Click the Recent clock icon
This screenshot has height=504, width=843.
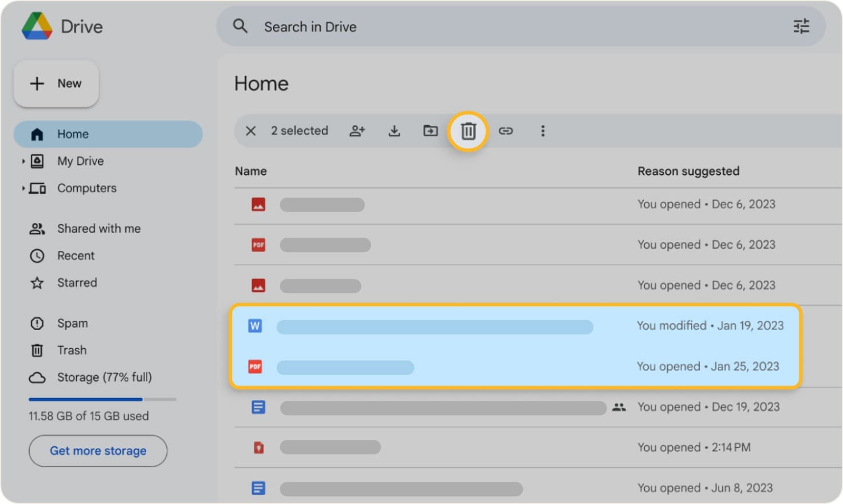[37, 255]
